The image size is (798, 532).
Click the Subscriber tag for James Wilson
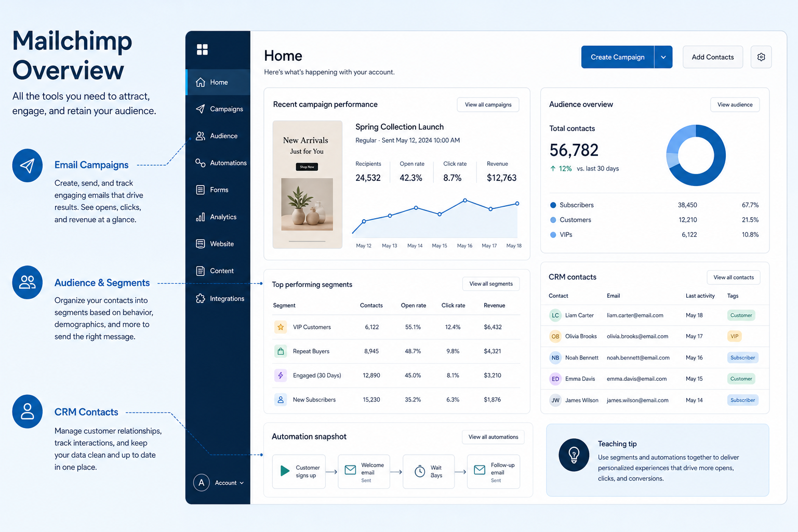[743, 400]
